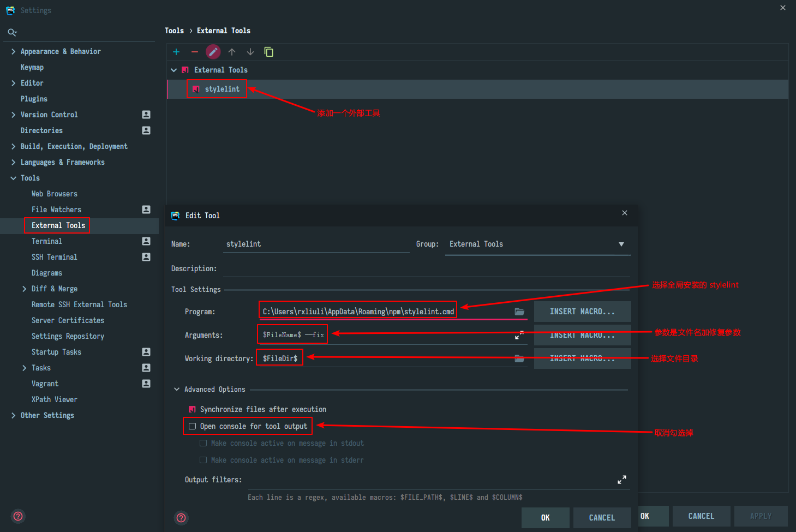Move tool down with down arrow
The width and height of the screenshot is (796, 532).
[x=250, y=52]
